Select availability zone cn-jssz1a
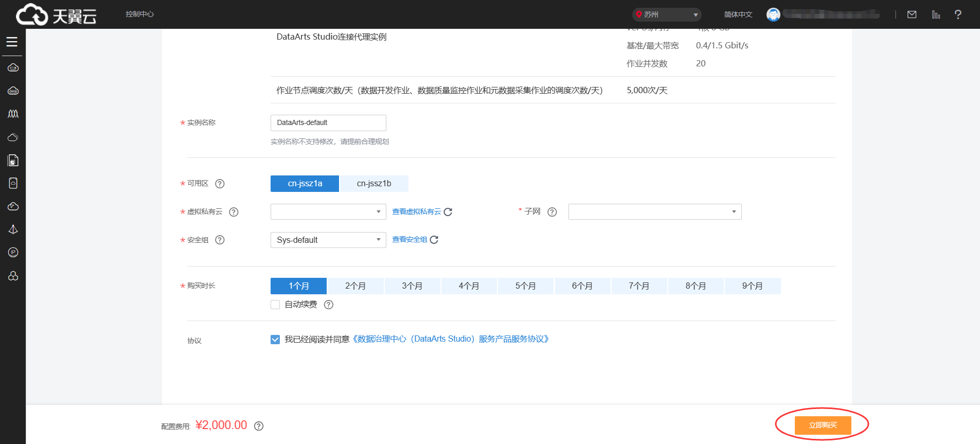This screenshot has height=444, width=980. click(x=305, y=184)
